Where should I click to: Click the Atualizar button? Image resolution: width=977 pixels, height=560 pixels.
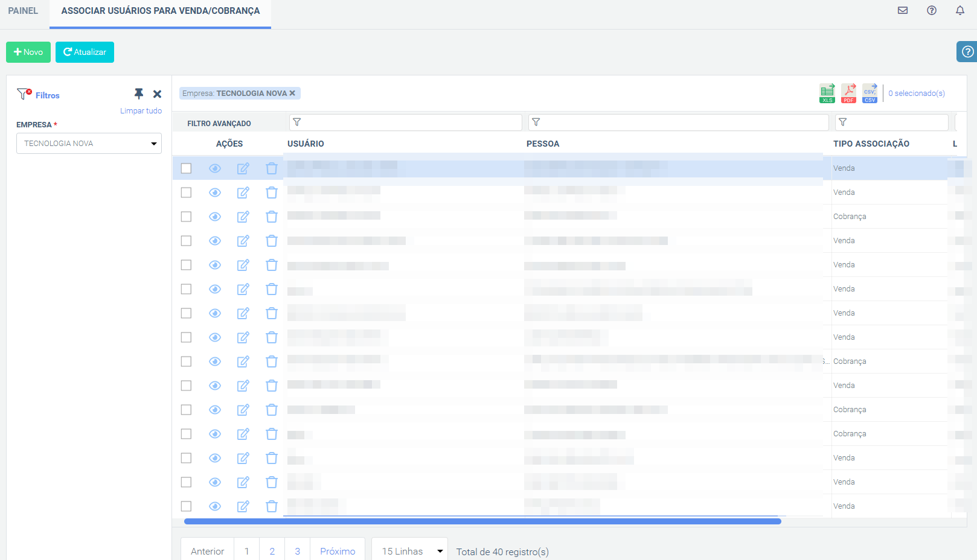tap(85, 52)
